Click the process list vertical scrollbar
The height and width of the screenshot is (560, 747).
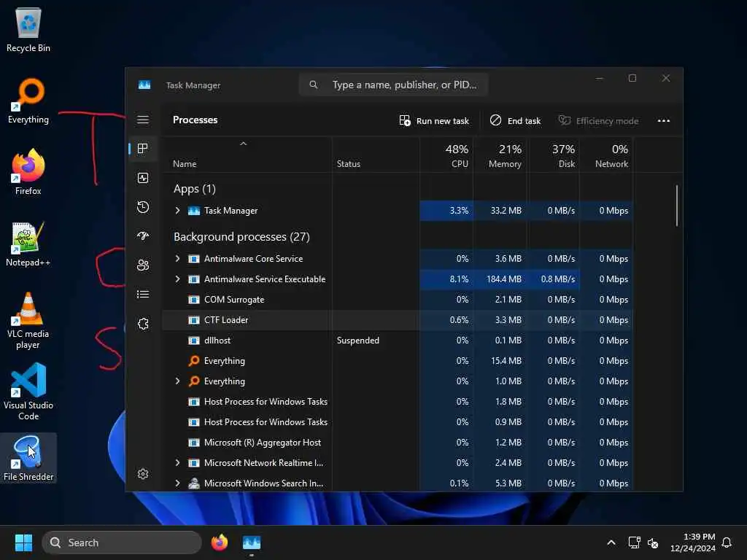(x=676, y=206)
